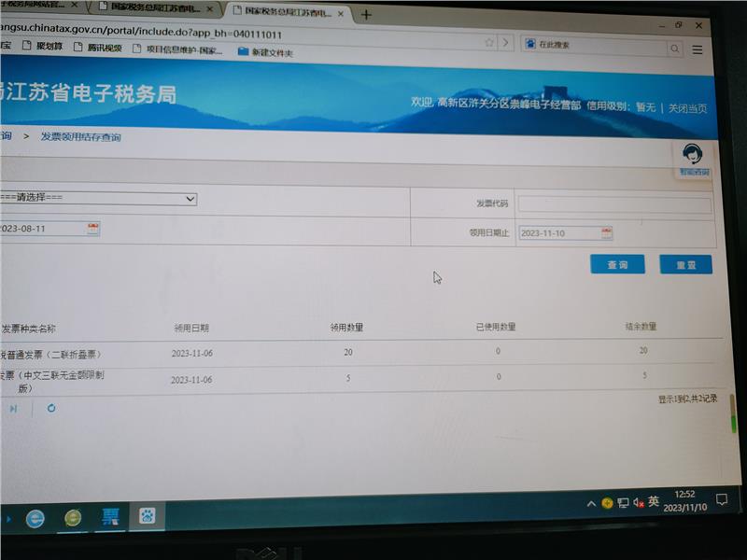747x560 pixels.
Task: Click the 查询 button
Action: (x=617, y=265)
